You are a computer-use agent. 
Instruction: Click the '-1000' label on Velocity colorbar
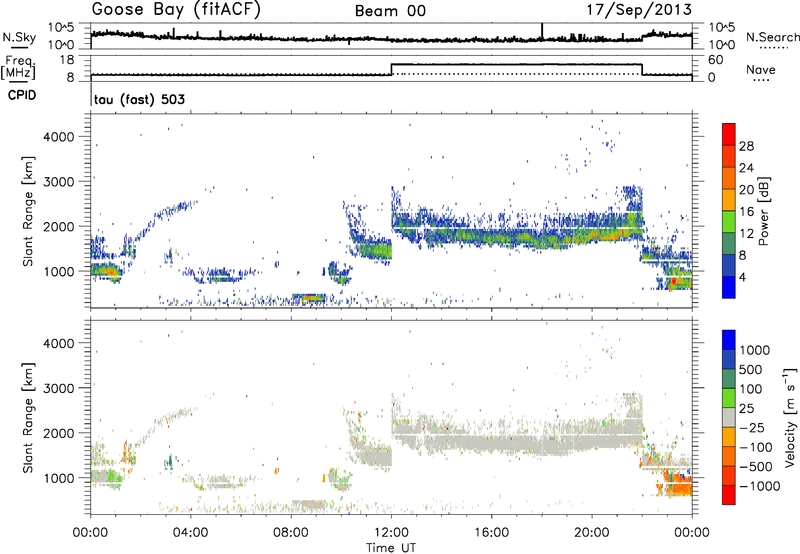pyautogui.click(x=759, y=486)
